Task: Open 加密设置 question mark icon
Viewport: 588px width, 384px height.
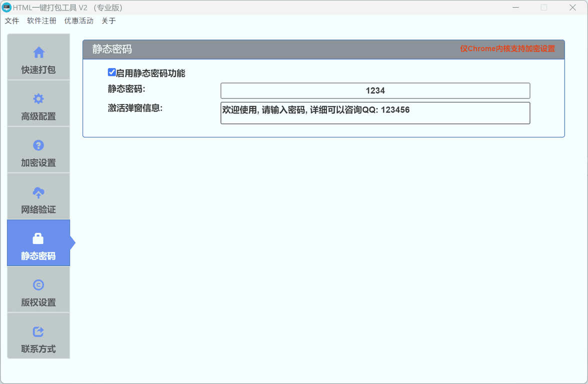Action: (x=38, y=145)
